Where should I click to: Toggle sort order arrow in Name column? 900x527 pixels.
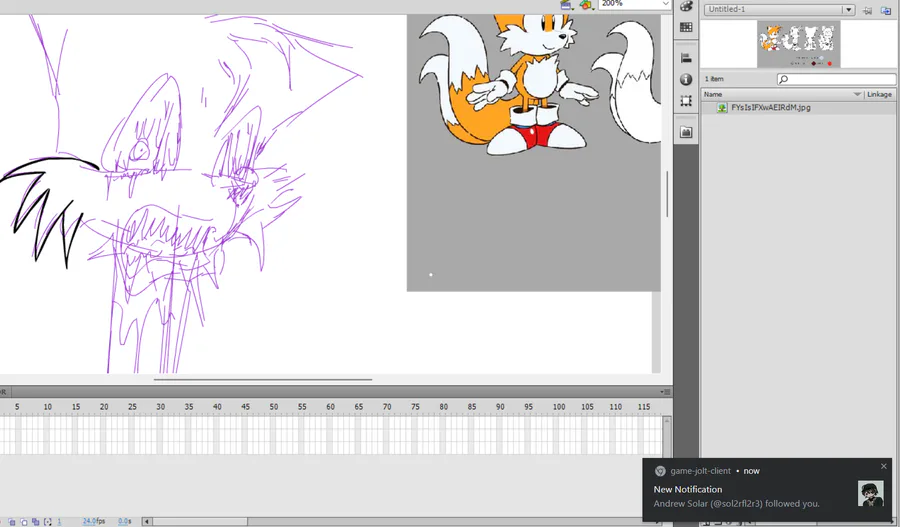858,94
